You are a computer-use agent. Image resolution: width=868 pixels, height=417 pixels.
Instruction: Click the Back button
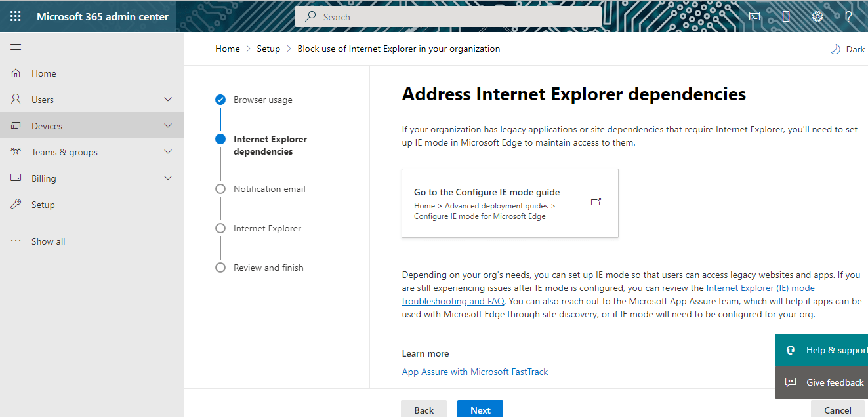pos(424,410)
